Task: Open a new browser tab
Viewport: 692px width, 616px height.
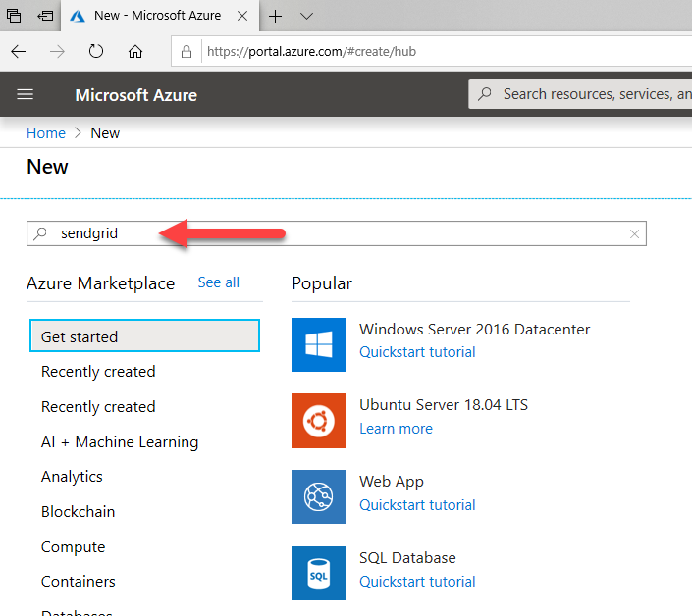Action: [275, 17]
